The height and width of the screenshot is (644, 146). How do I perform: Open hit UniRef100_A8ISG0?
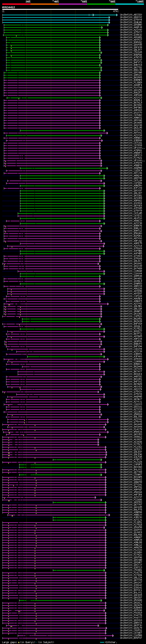(131, 15)
